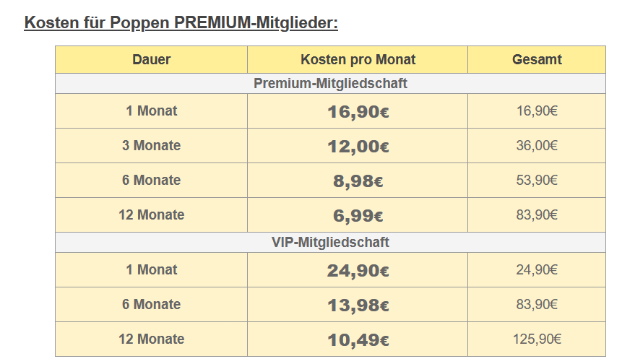This screenshot has height=364, width=622.
Task: Click the 24,90€ VIP monthly price in bold
Action: 358,271
